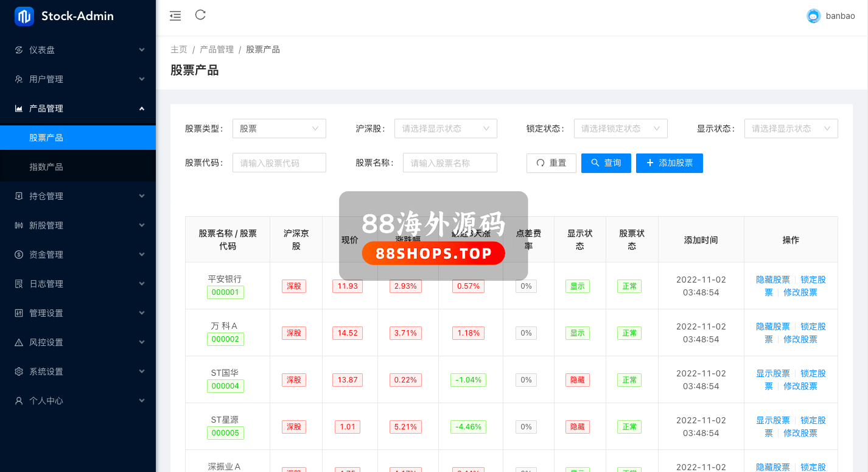
Task: Click the banbao user avatar icon
Action: 813,16
